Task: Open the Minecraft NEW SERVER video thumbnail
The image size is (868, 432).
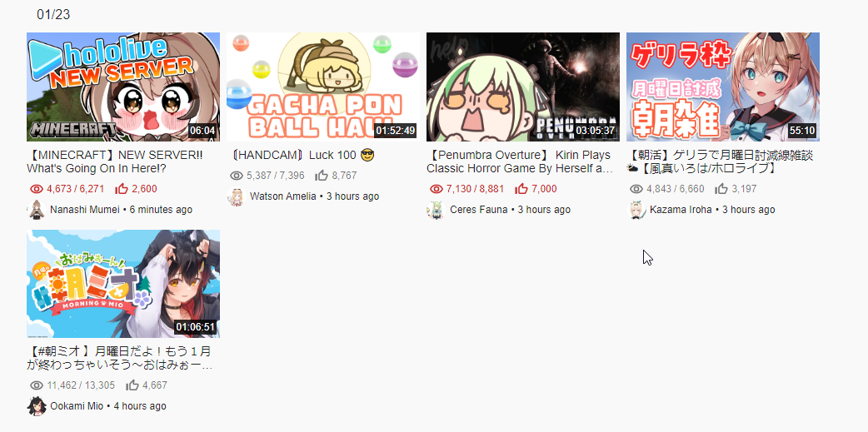Action: (x=123, y=87)
